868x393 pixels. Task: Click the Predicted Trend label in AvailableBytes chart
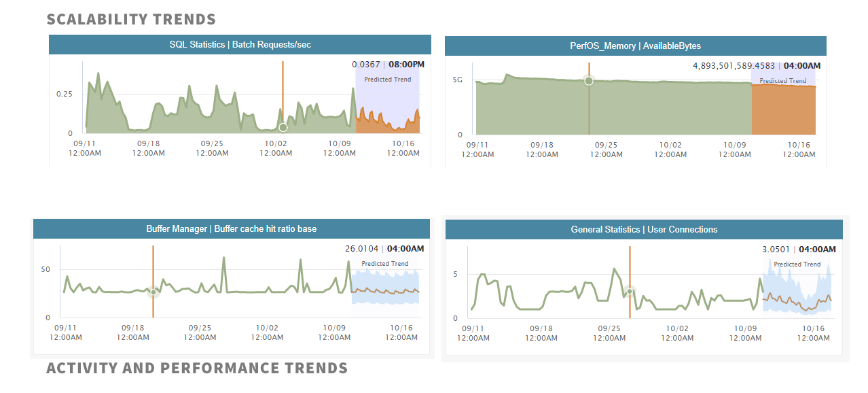[x=782, y=81]
